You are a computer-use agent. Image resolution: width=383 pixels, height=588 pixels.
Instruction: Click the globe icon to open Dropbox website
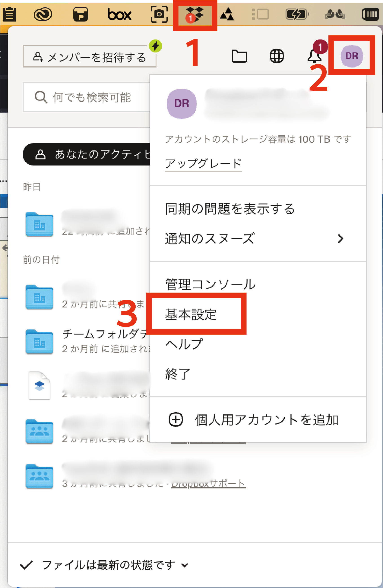276,56
